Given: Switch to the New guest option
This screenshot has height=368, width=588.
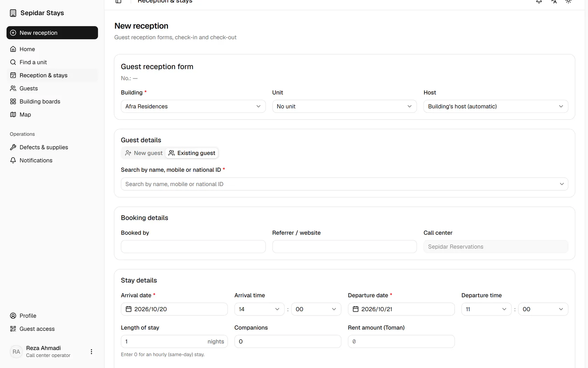Looking at the screenshot, I should 144,153.
